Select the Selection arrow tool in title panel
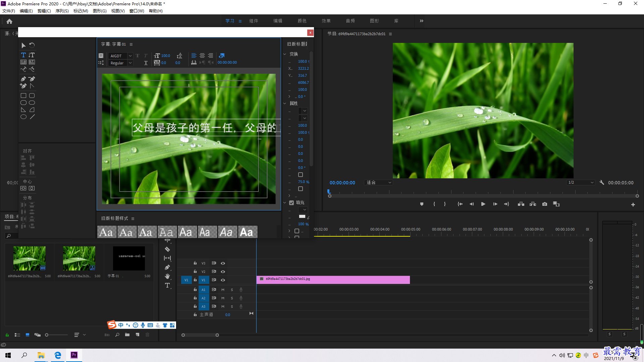Image resolution: width=644 pixels, height=362 pixels. 23,45
